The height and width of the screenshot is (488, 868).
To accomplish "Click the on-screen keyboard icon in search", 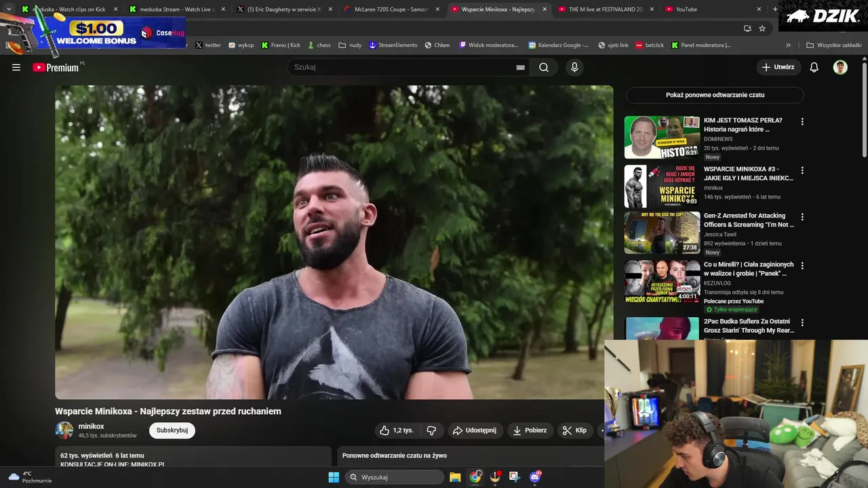I will click(520, 67).
